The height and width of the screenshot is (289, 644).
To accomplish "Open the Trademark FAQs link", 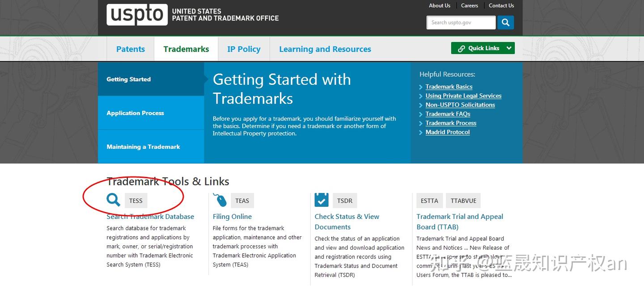I will (x=448, y=114).
